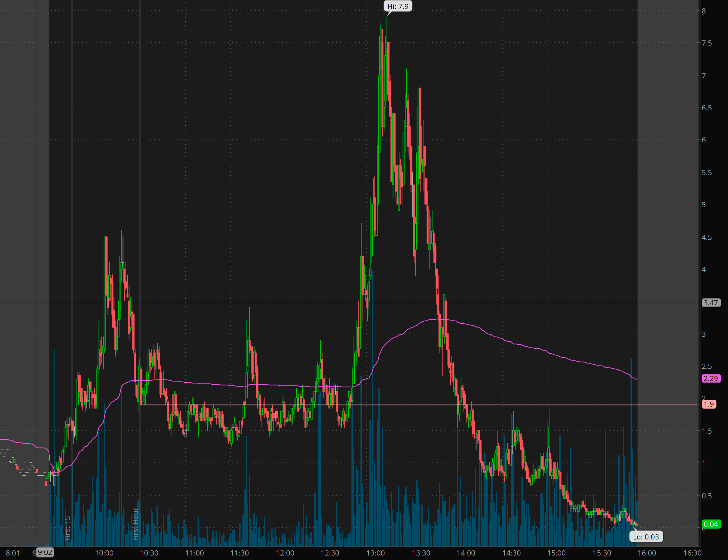Click the 6.5 tick on price axis
728x560 pixels.
pos(706,108)
